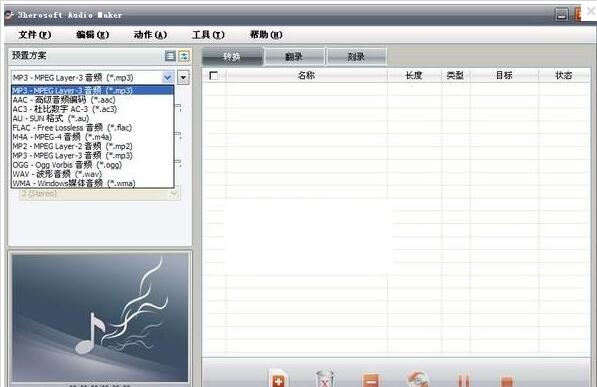The image size is (597, 387).
Task: Select FLAC - Free Lossless option
Action: [x=93, y=128]
